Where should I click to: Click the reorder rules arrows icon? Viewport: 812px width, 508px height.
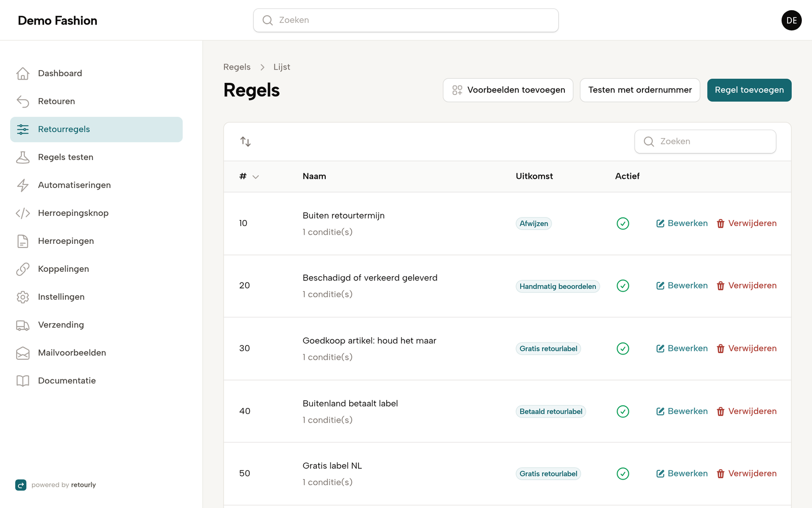[246, 142]
